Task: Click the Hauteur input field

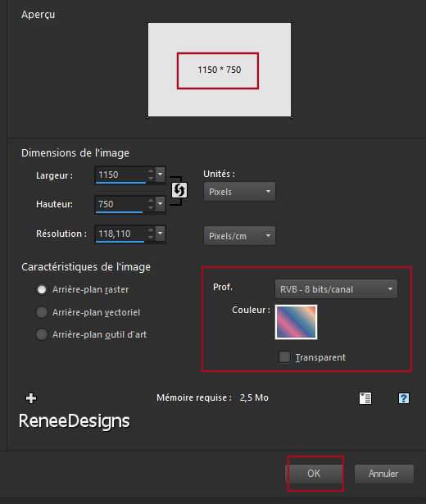Action: [x=121, y=204]
